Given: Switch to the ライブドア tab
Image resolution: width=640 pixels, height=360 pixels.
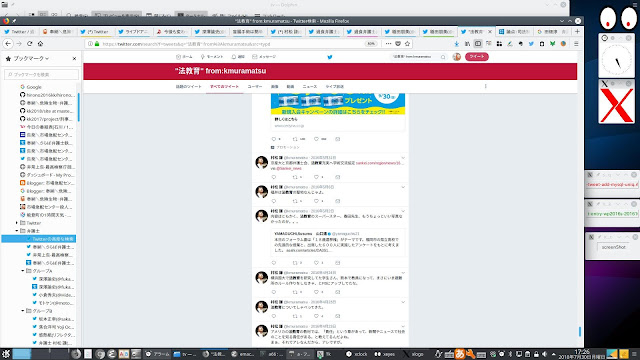Looking at the screenshot, I should point(133,31).
